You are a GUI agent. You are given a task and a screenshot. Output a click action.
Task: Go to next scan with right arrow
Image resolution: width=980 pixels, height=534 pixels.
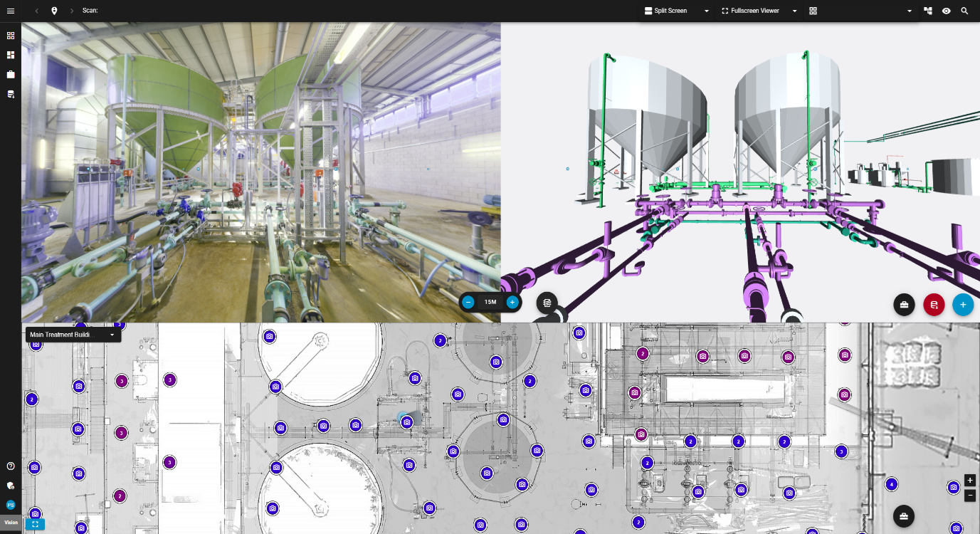(x=72, y=11)
